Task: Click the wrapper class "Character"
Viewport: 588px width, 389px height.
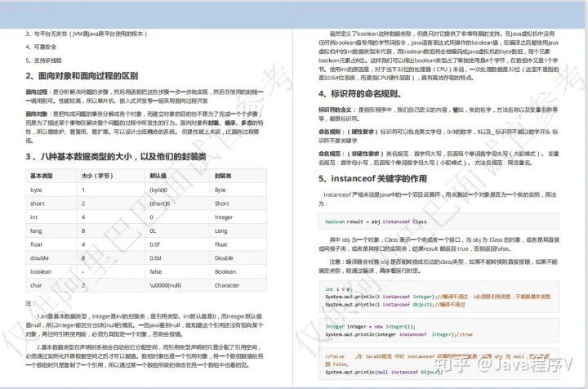Action: pos(227,285)
